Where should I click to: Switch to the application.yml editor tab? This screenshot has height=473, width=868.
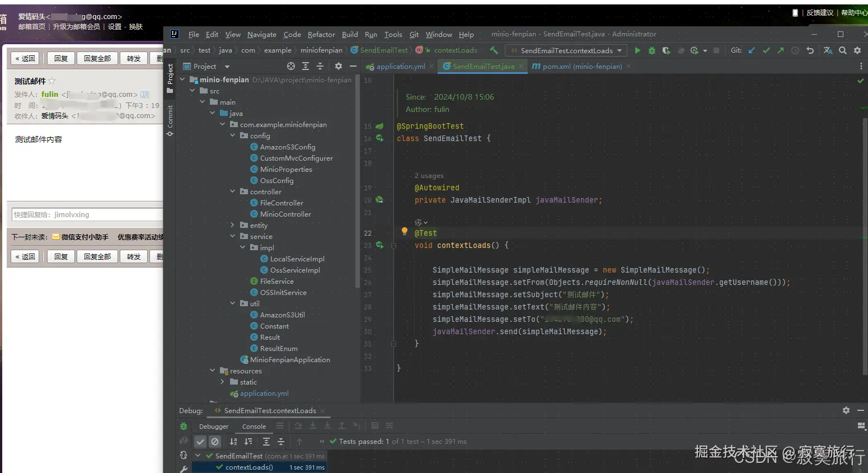(400, 67)
